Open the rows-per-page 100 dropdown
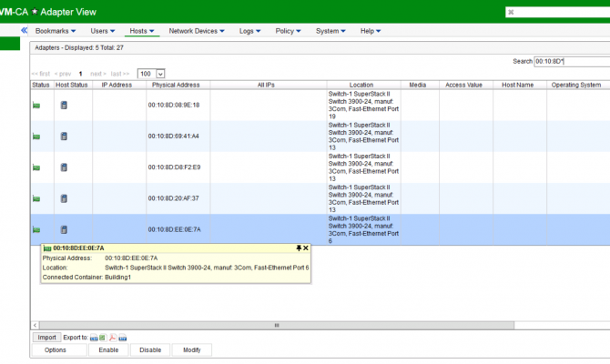610x364 pixels. [161, 73]
